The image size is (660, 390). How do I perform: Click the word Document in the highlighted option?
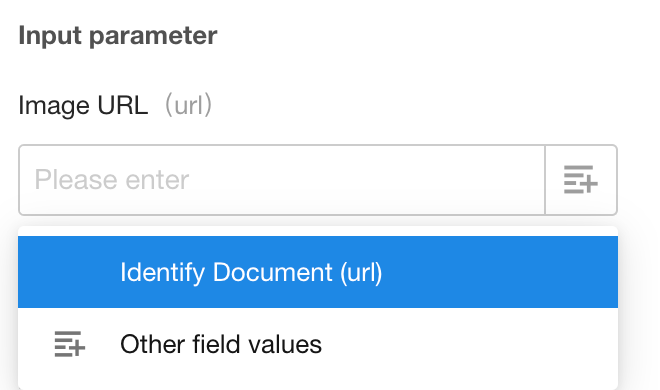(272, 272)
